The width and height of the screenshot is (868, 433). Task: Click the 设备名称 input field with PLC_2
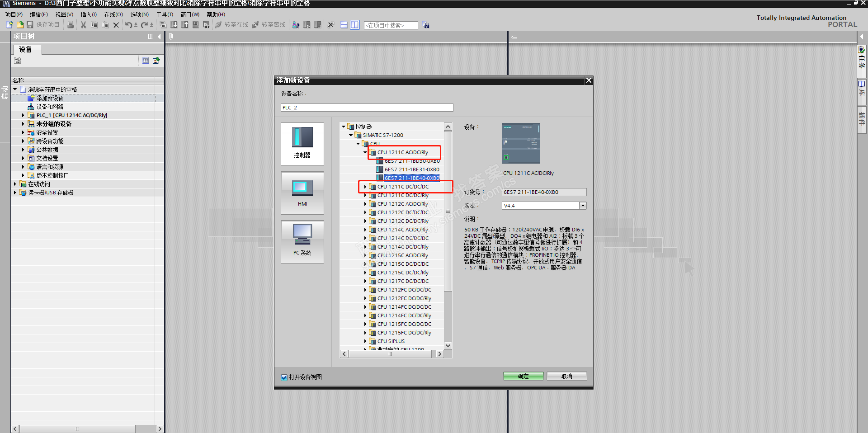[x=367, y=108]
